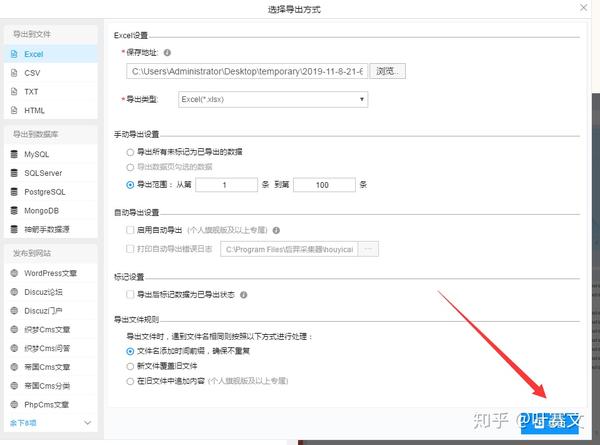Choose 织梦Cms问答 label in sidebar

tap(47, 348)
